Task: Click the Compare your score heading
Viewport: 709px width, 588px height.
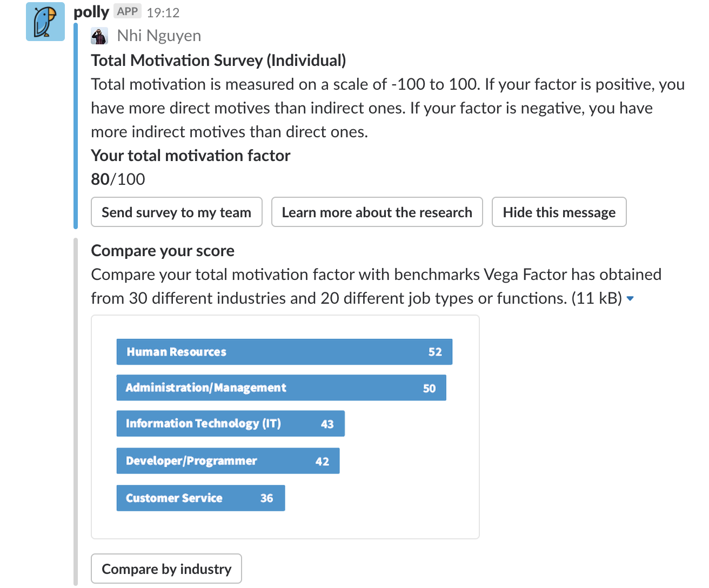Action: (163, 251)
